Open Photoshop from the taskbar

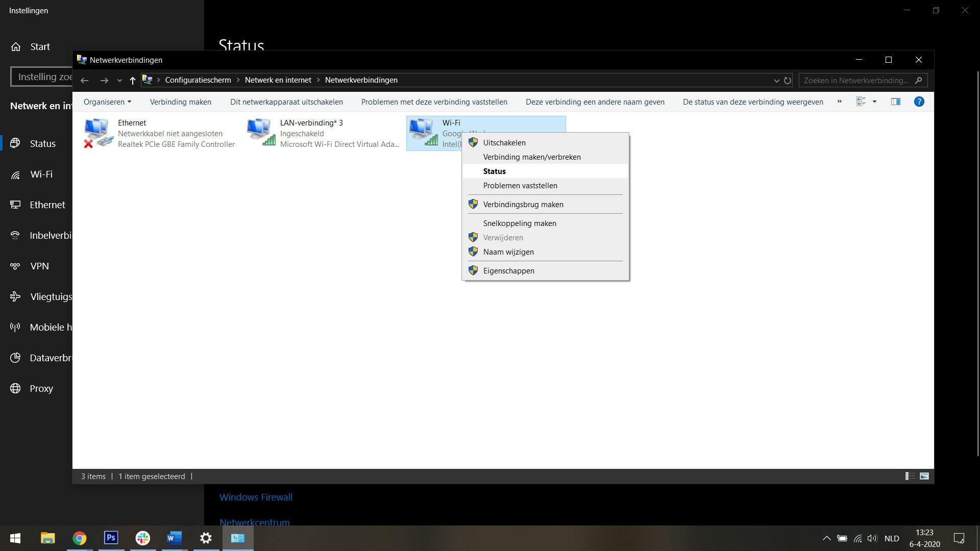click(111, 538)
